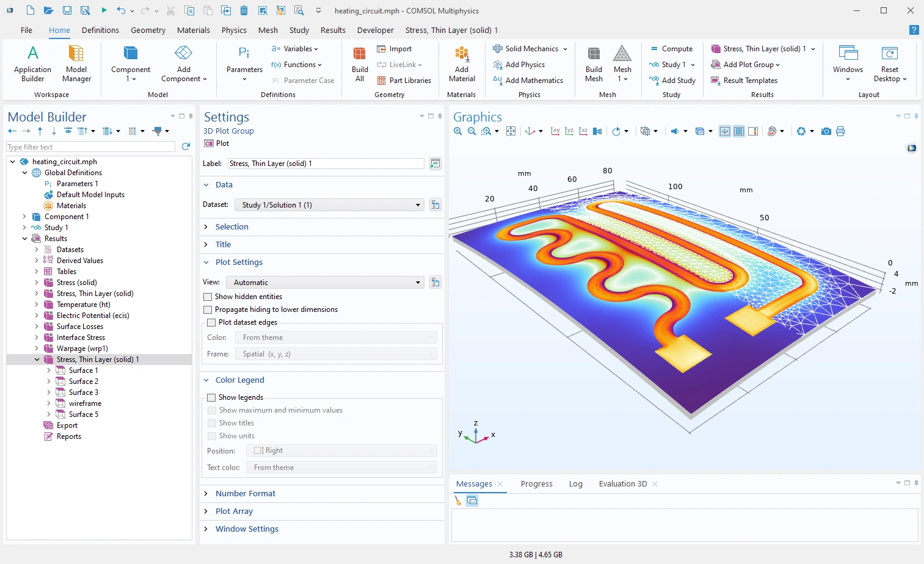Toggle Plot dataset edges checkbox
The image size is (924, 564).
(x=211, y=322)
